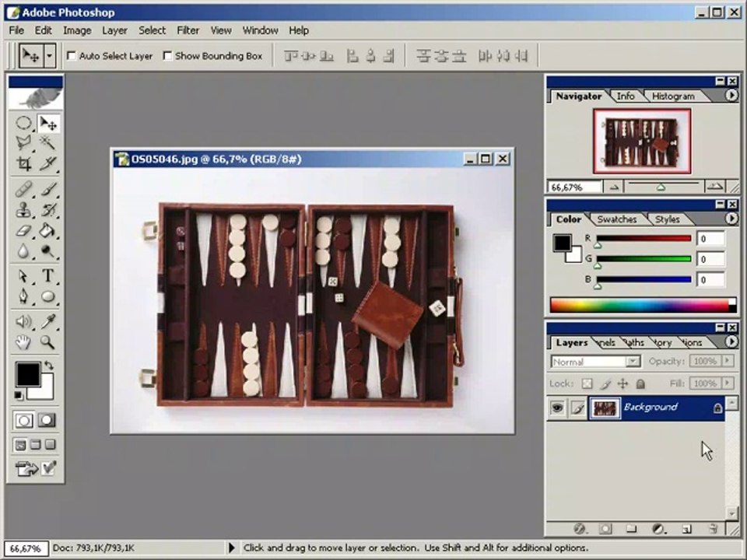Add layer style icon in Layers panel
The height and width of the screenshot is (560, 747).
click(x=580, y=529)
